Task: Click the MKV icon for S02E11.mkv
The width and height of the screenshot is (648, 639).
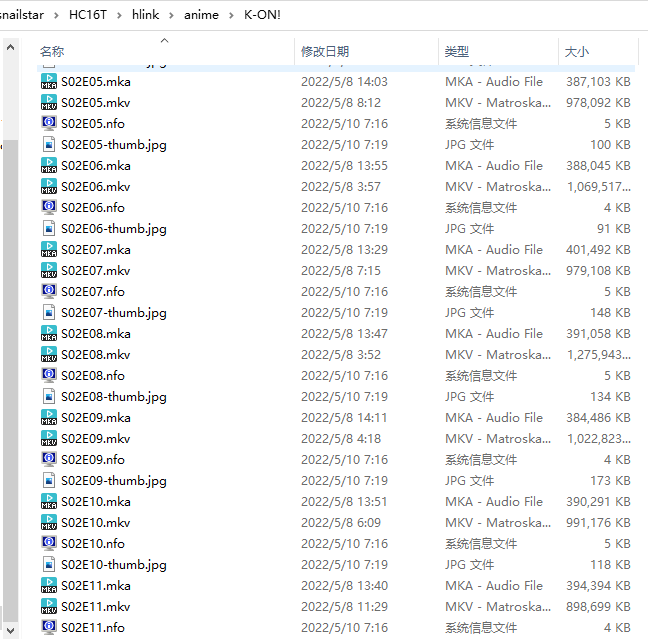Action: pos(49,606)
